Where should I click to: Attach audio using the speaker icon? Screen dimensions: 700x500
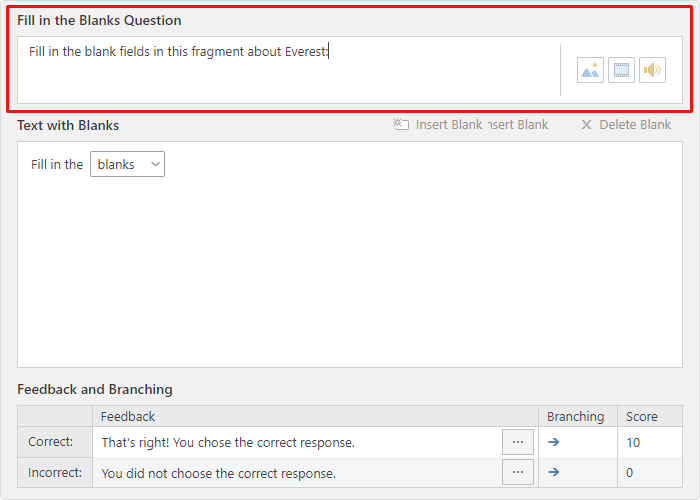click(652, 70)
